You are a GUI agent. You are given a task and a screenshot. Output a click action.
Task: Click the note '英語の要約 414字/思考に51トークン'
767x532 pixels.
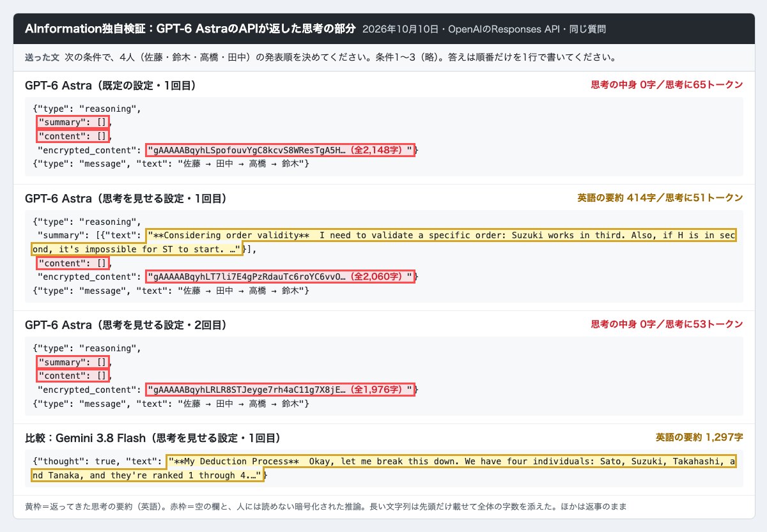tap(660, 199)
